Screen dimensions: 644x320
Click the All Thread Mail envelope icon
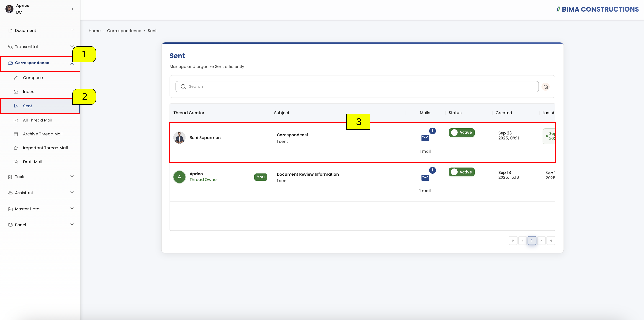coord(16,120)
